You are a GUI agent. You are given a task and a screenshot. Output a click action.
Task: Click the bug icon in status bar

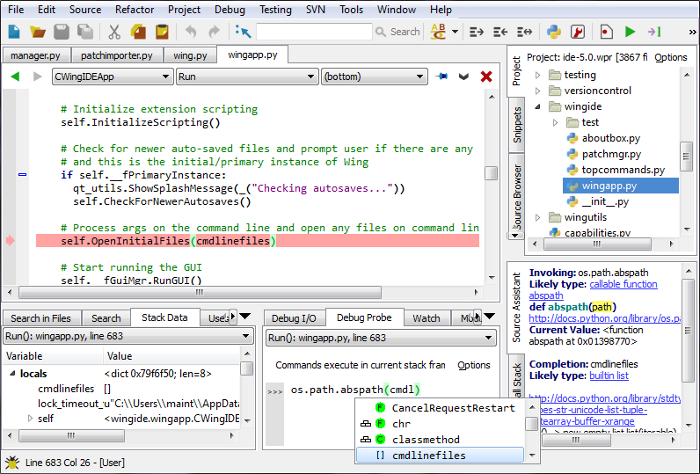point(11,462)
